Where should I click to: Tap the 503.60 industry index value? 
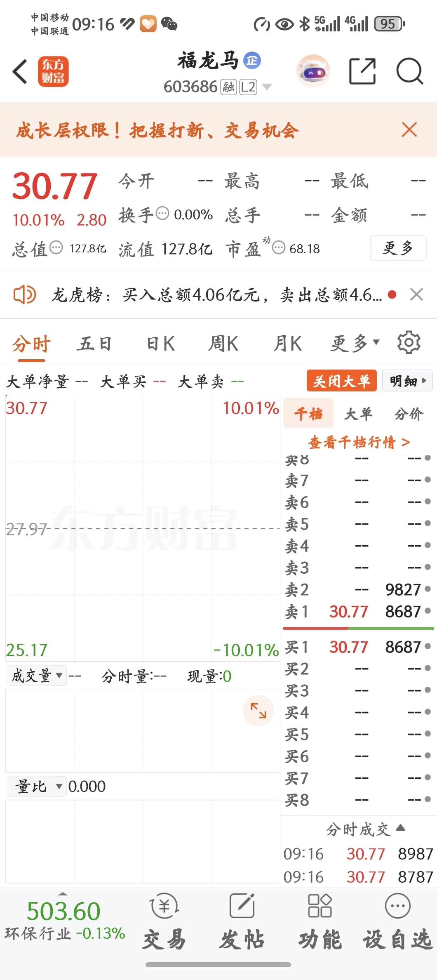coord(63,911)
